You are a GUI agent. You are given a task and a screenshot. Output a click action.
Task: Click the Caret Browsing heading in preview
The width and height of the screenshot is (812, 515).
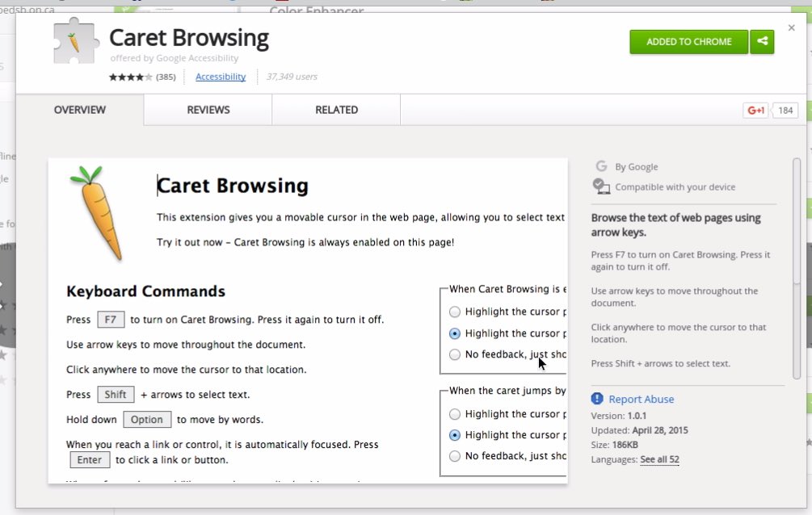[233, 186]
